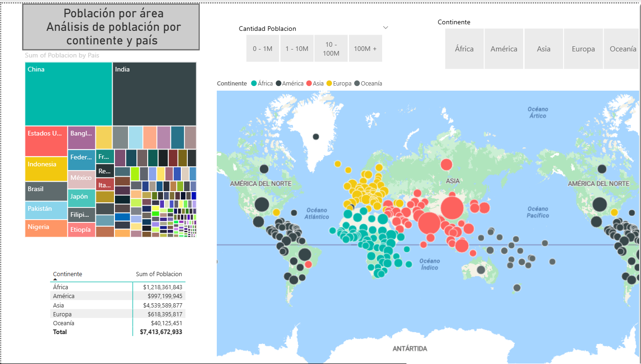Click the Océano Atlántico map label
641x364 pixels.
pos(316,214)
